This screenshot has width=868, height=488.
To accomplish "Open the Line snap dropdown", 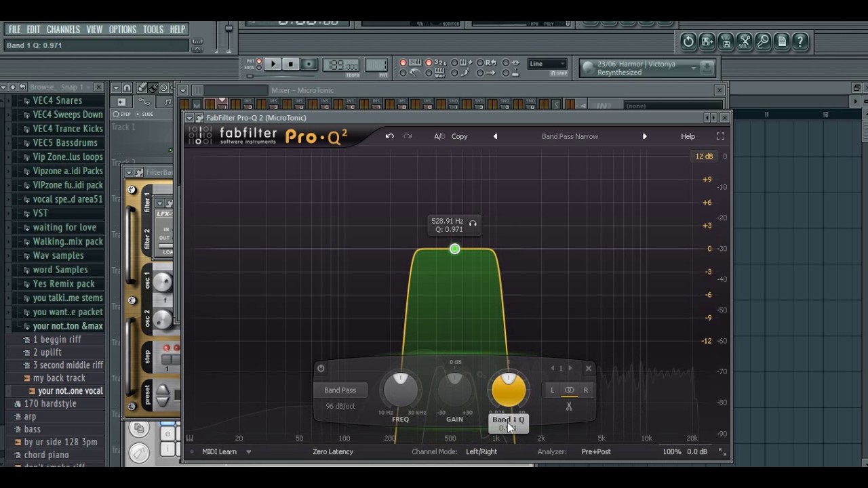I will click(547, 64).
